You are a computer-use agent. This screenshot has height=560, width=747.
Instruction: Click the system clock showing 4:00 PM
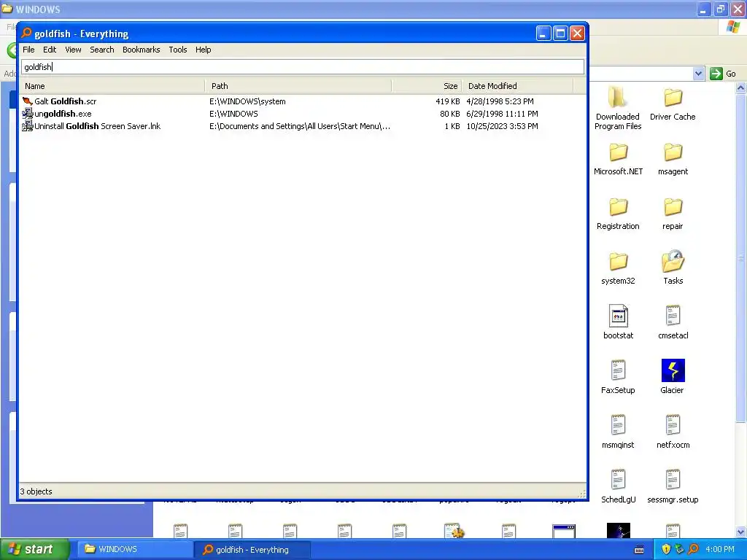[x=720, y=549]
